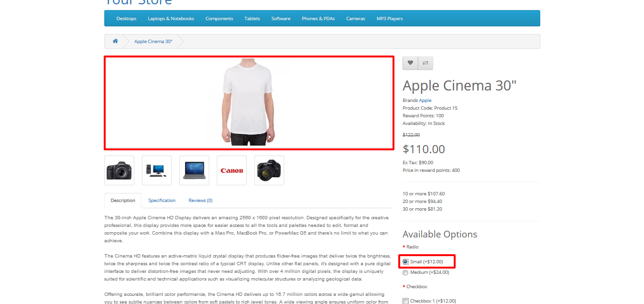Click the '30 or more $81.20' discount line
The image size is (644, 304).
click(x=422, y=209)
